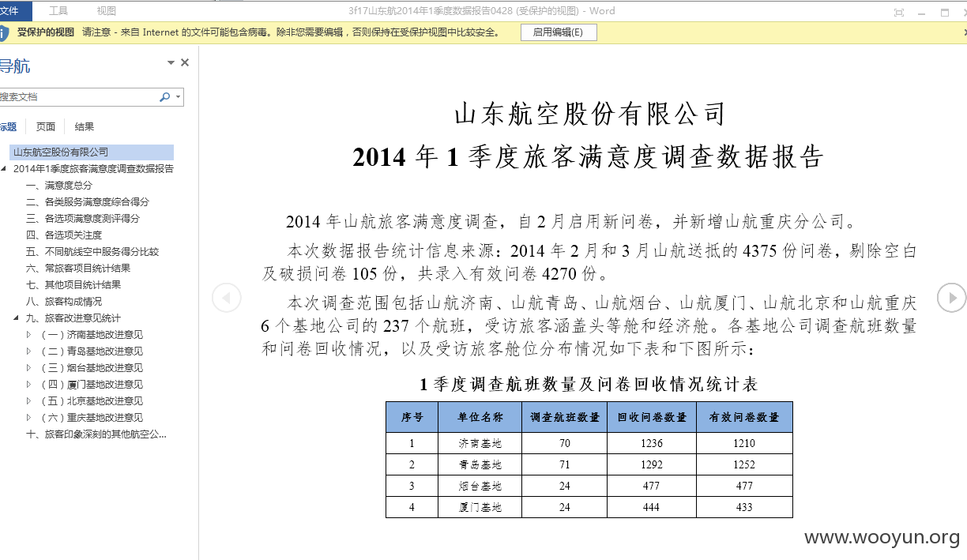Open the 工具 (Tools) menu
Viewport: 967px width, 560px height.
point(58,11)
